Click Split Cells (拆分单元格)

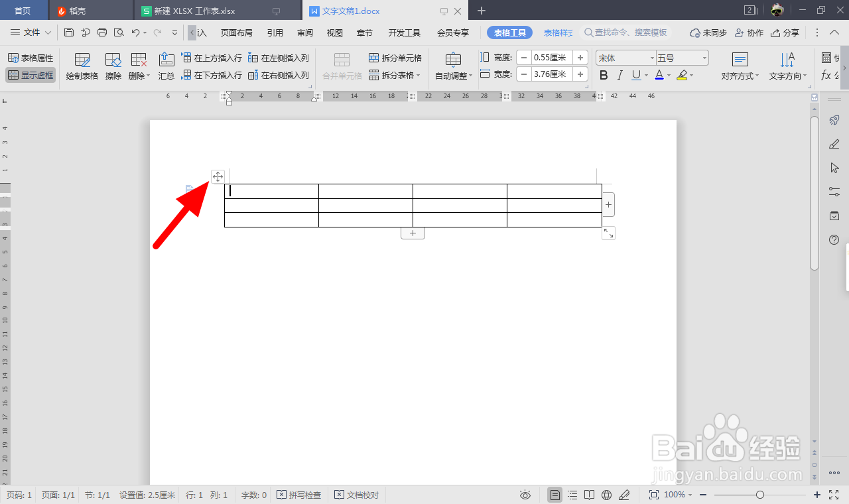click(x=395, y=58)
